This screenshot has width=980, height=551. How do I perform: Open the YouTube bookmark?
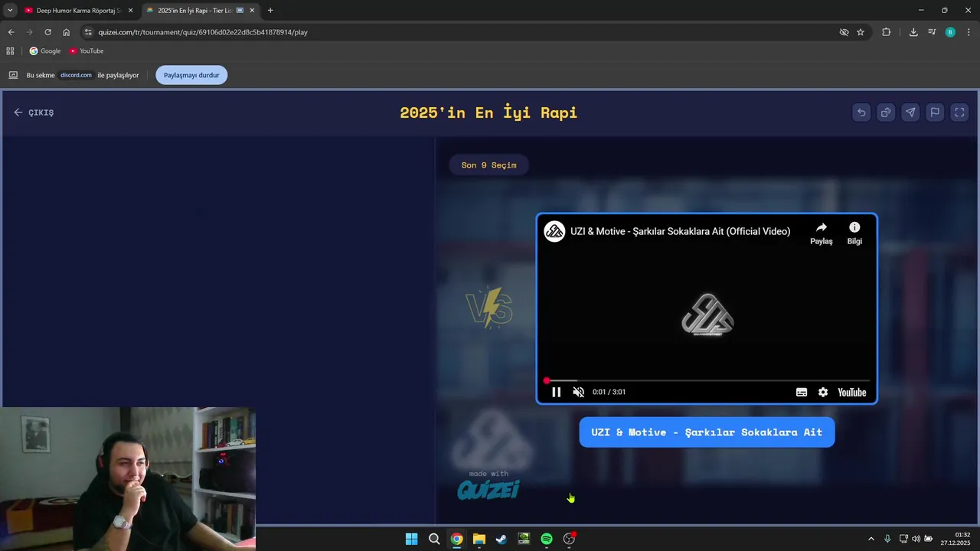click(86, 51)
